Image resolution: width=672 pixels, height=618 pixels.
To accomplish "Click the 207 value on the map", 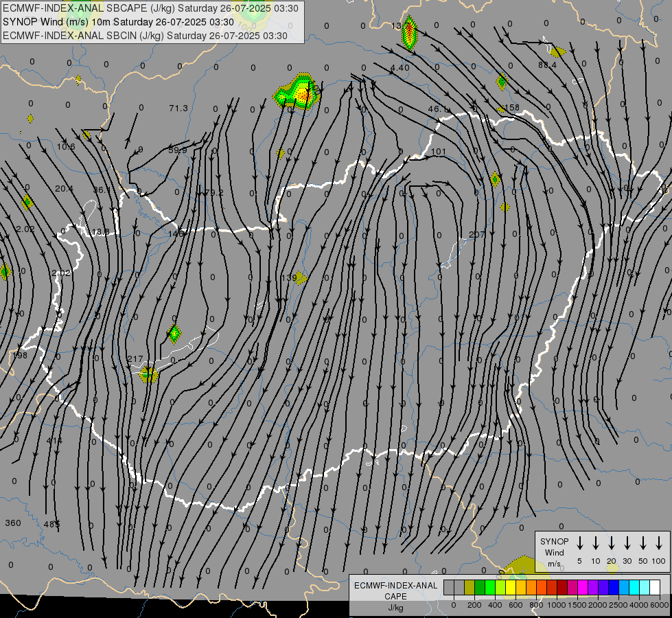I will (477, 234).
